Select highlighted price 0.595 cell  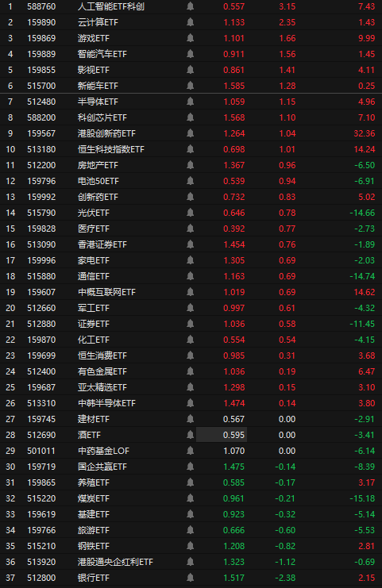click(x=222, y=435)
